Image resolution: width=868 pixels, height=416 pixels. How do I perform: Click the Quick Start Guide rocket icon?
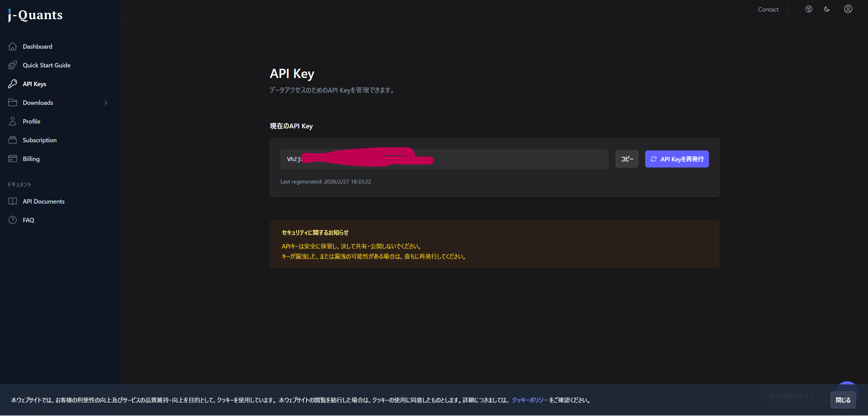point(13,65)
